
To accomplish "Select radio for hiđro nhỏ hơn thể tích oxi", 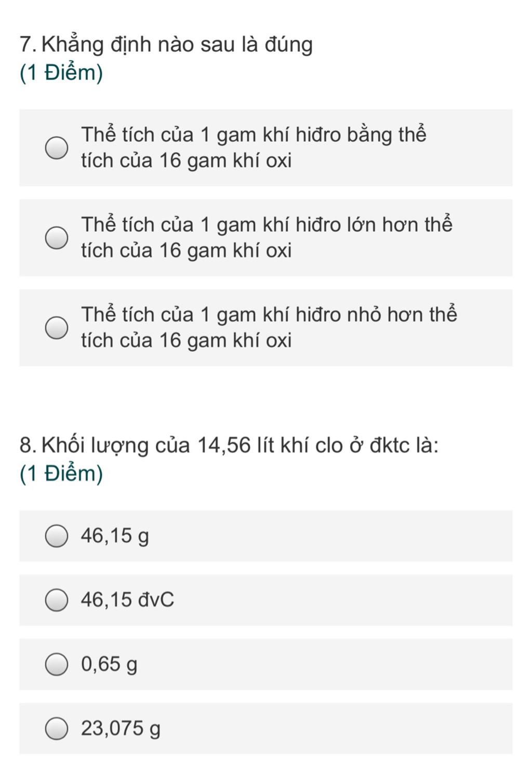I will 56,328.
